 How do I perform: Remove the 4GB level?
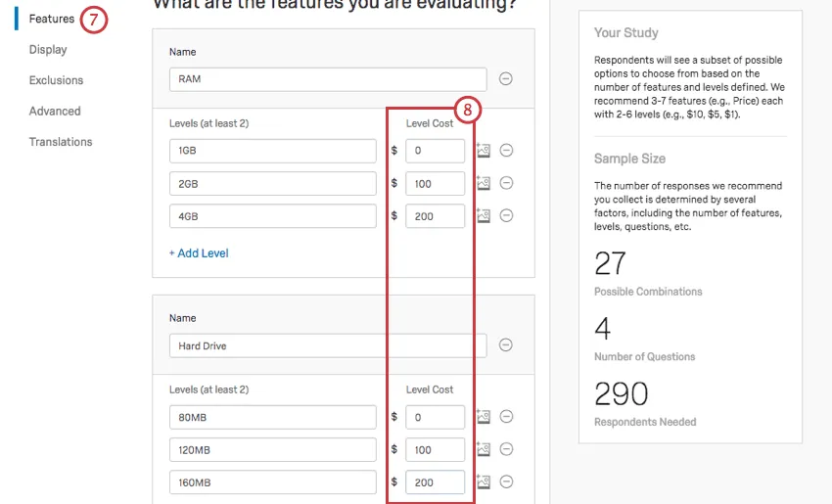coord(506,216)
